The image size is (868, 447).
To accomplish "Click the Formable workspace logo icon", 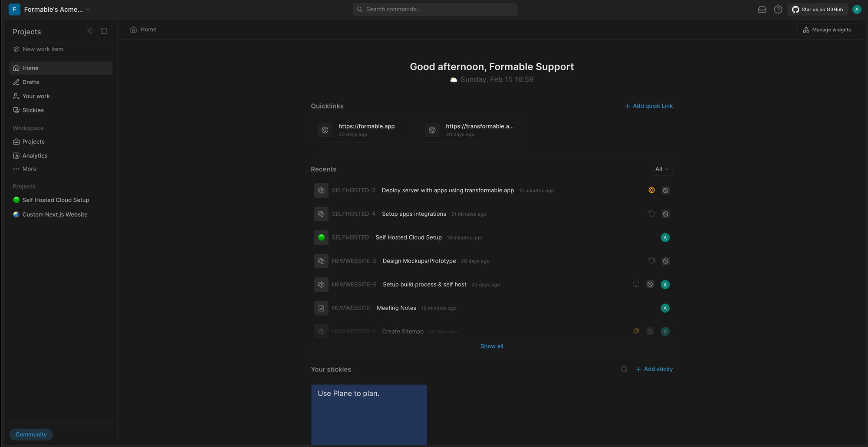I will (x=14, y=9).
